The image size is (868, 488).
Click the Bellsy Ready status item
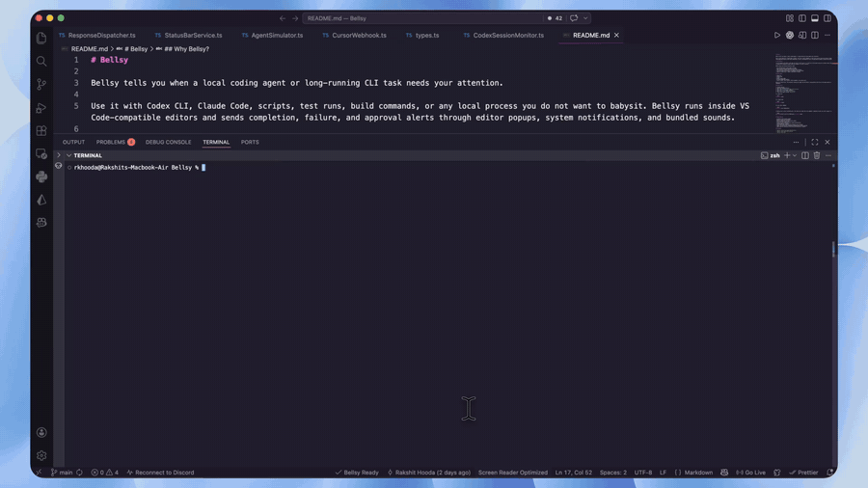357,473
